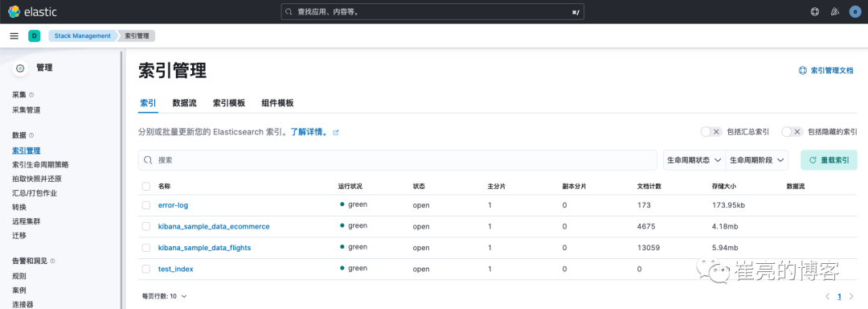Switch to the 索引 tab

point(148,103)
